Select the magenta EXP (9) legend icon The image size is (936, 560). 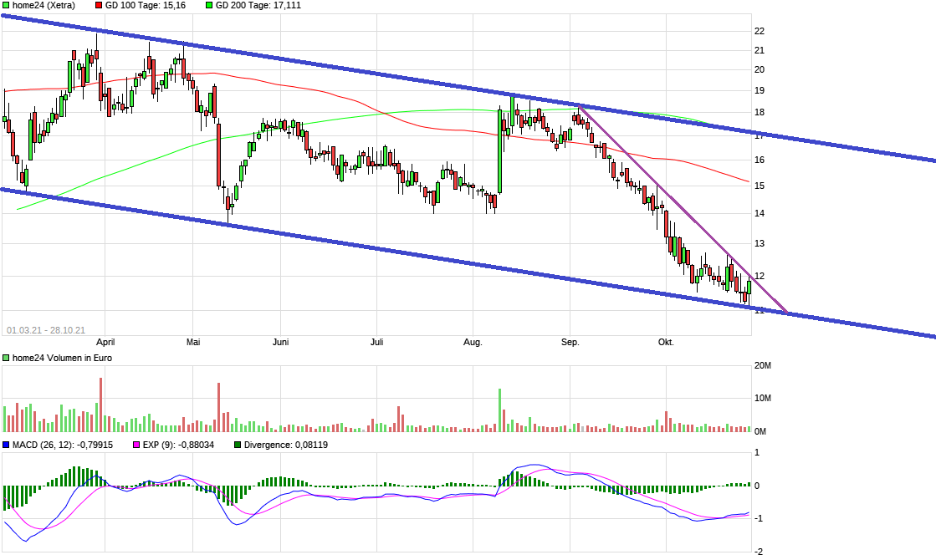pos(136,445)
